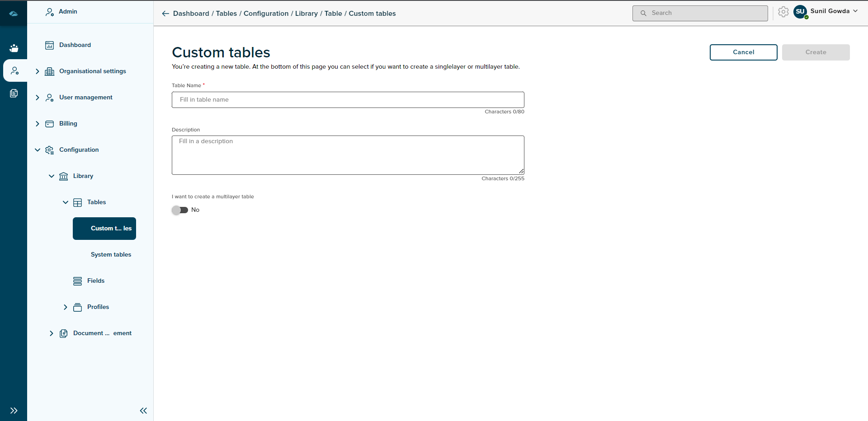
Task: Click the Fill in table name field
Action: 348,99
